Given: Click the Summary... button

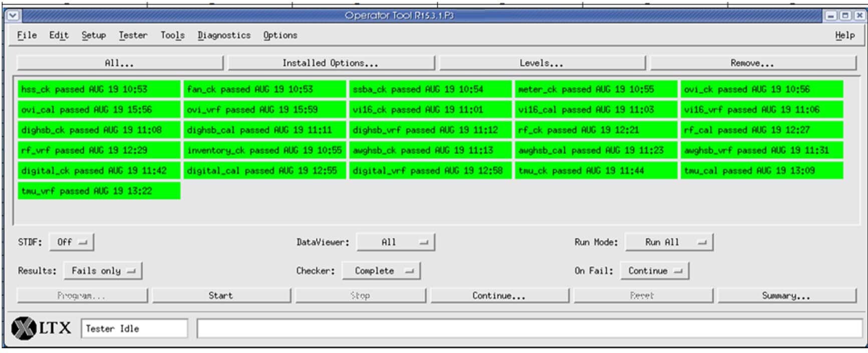Looking at the screenshot, I should pos(786,296).
